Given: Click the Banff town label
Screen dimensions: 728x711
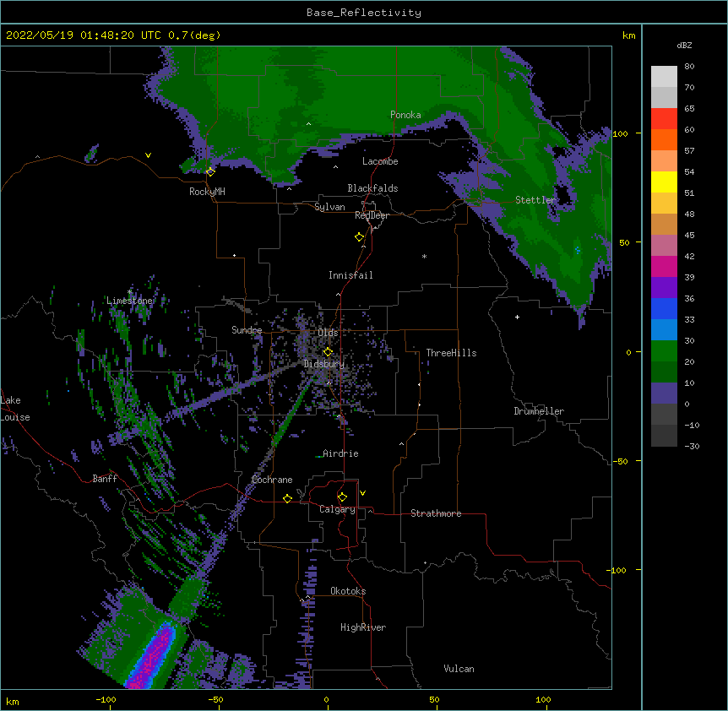Looking at the screenshot, I should click(105, 479).
